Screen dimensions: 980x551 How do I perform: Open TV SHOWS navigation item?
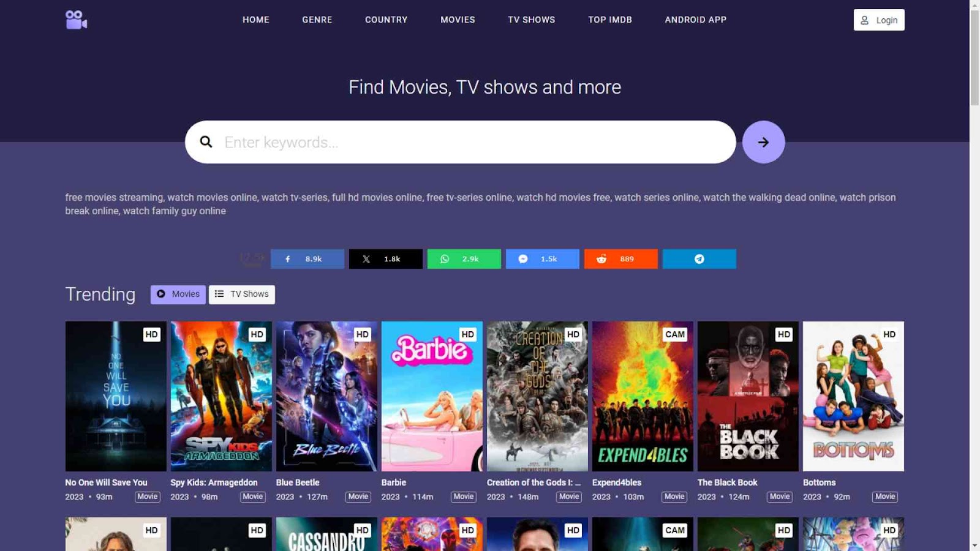(x=532, y=20)
